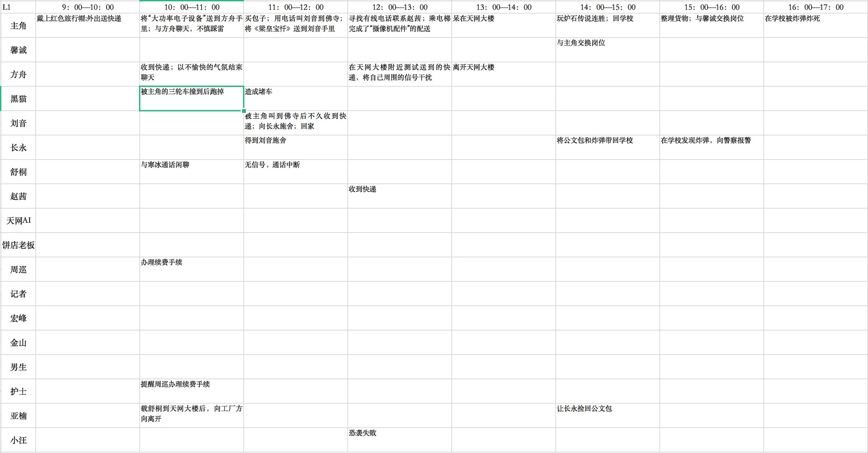Select the '11:00—12:00' time header cell

tap(296, 7)
